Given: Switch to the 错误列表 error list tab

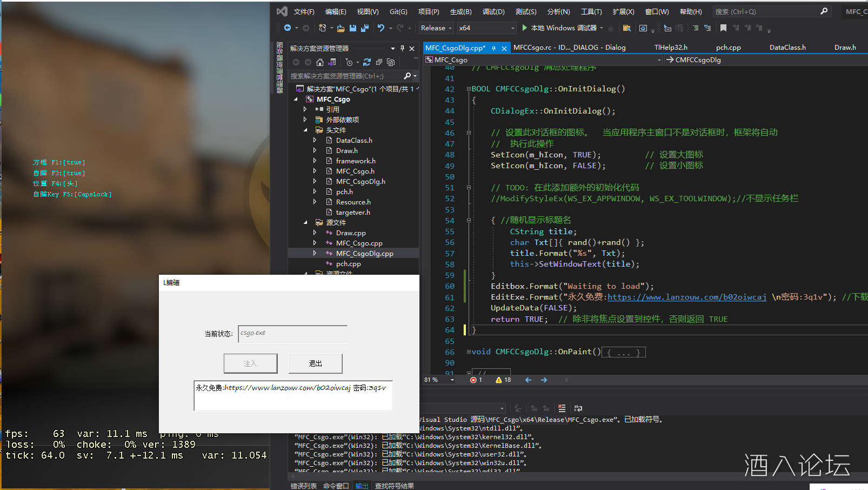Looking at the screenshot, I should [x=304, y=486].
